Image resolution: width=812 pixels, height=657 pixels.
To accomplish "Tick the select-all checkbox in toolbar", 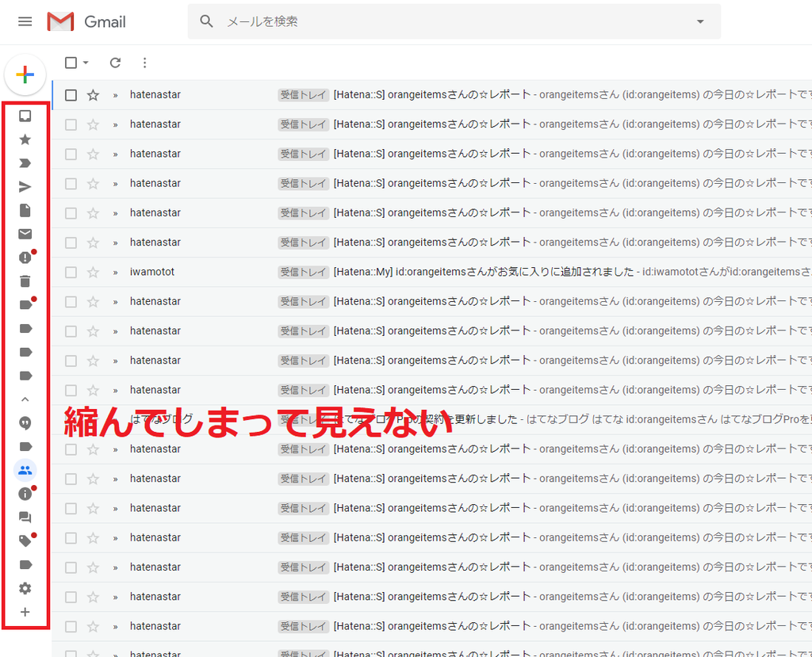I will click(71, 63).
